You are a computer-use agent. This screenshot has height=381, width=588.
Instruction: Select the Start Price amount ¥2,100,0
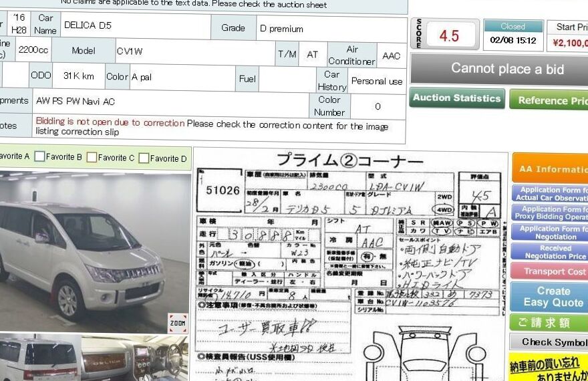tap(571, 43)
